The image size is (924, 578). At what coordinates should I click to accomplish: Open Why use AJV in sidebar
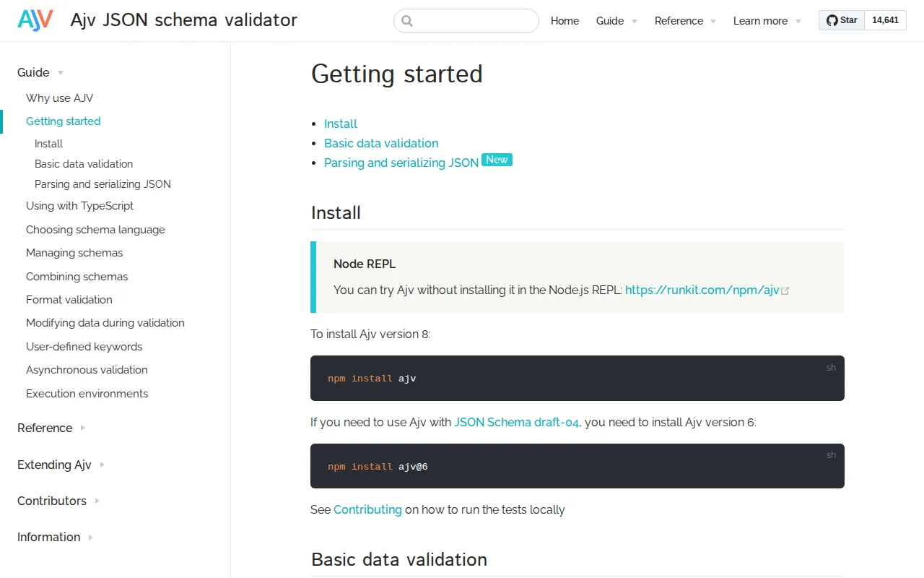pos(59,98)
